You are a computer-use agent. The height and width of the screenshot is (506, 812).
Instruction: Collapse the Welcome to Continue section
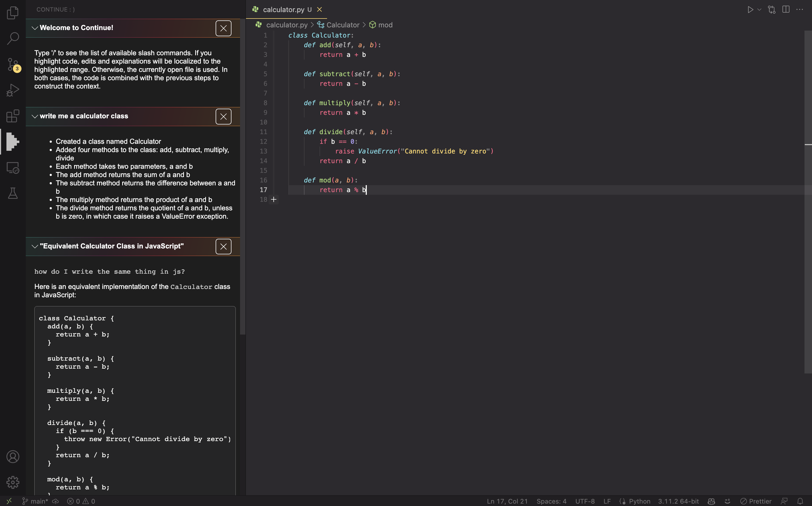[35, 28]
